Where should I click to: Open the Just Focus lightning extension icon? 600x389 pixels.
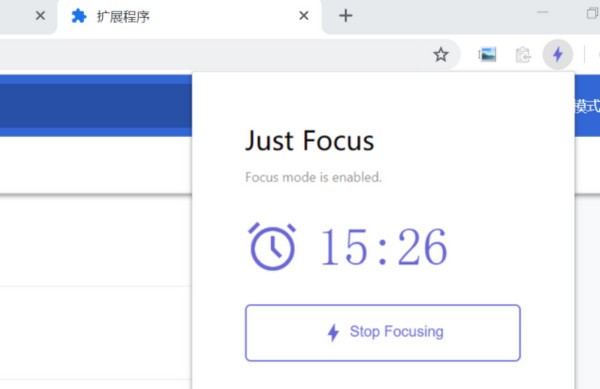tap(558, 54)
